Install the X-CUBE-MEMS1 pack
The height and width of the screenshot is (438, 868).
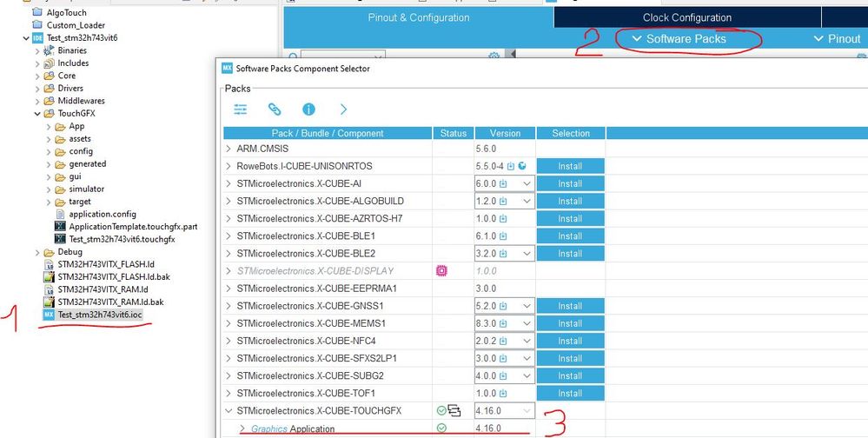coord(570,323)
